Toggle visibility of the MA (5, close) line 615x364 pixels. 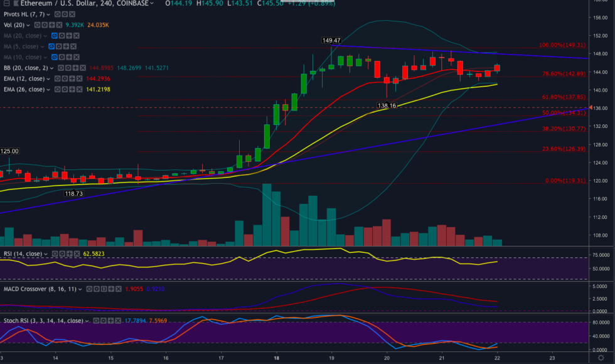(x=51, y=46)
